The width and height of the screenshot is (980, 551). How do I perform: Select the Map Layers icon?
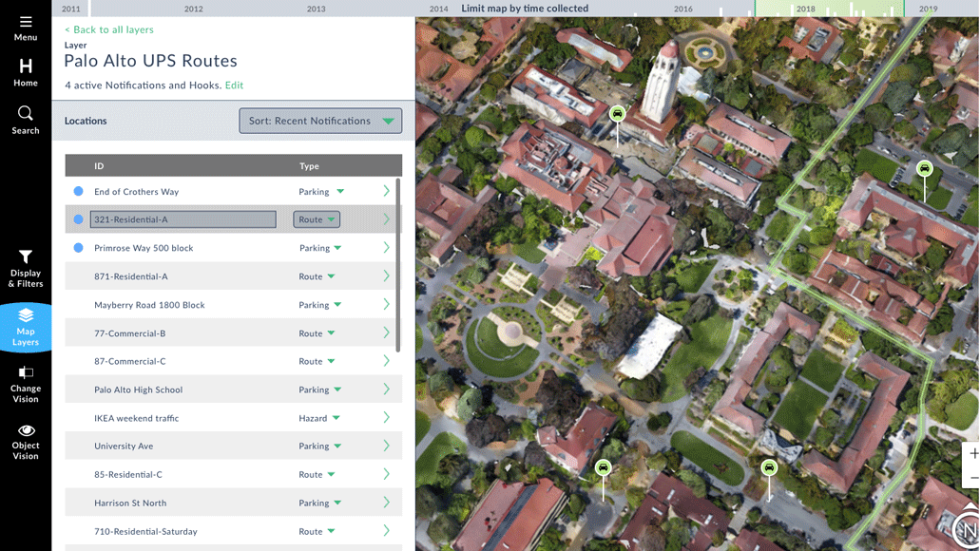click(26, 327)
